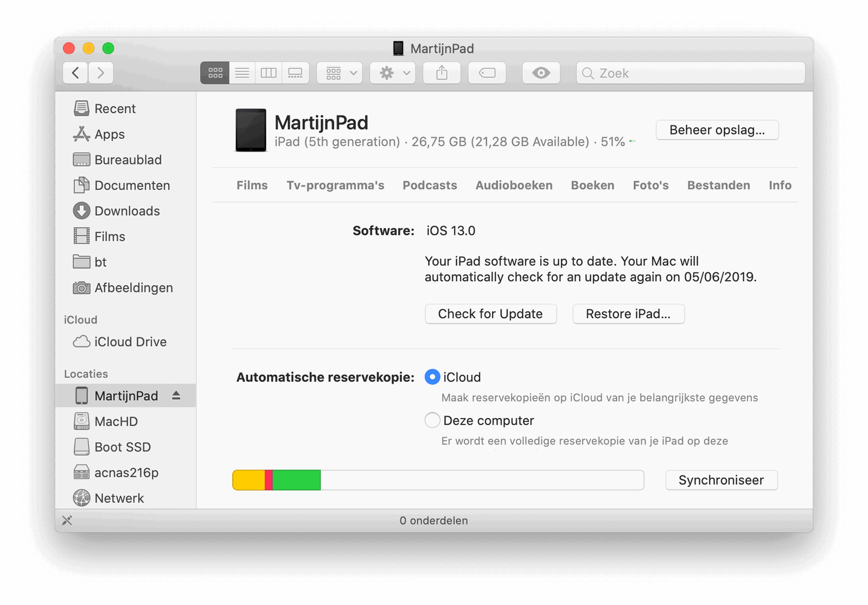Screen dimensions: 868x605
Task: Click the Zoek search field
Action: (x=691, y=73)
